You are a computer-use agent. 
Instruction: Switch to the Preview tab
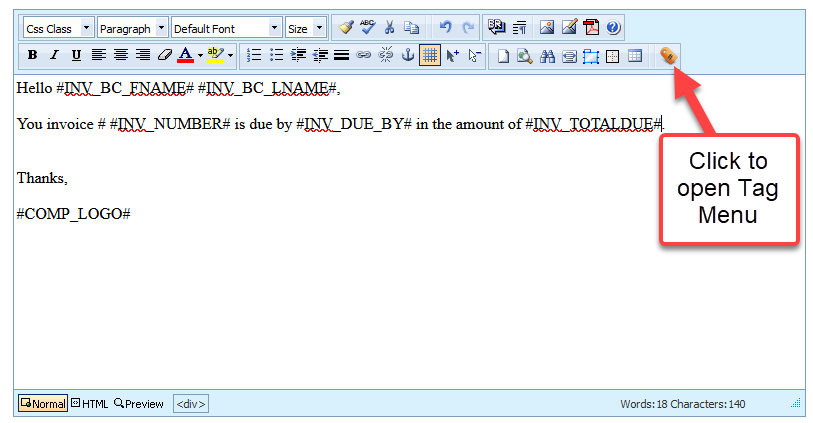[x=139, y=404]
